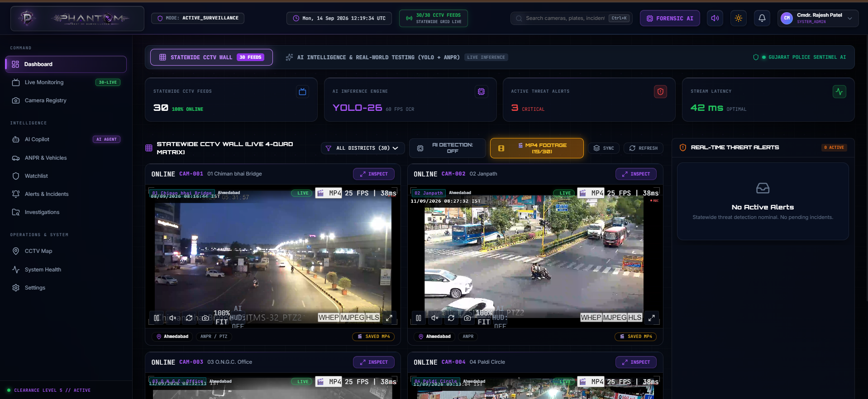Toggle MP4 Footage mode (19/30)
Image resolution: width=868 pixels, height=399 pixels.
pos(537,148)
